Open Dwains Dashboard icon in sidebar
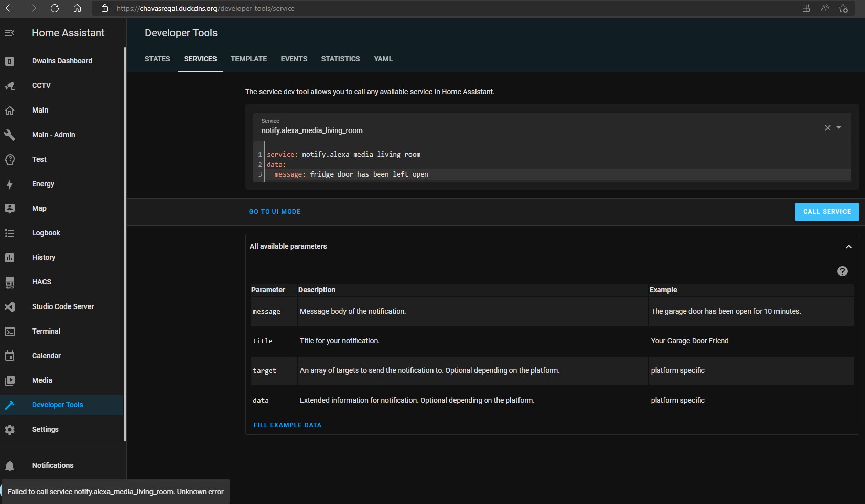865x504 pixels. click(x=10, y=61)
